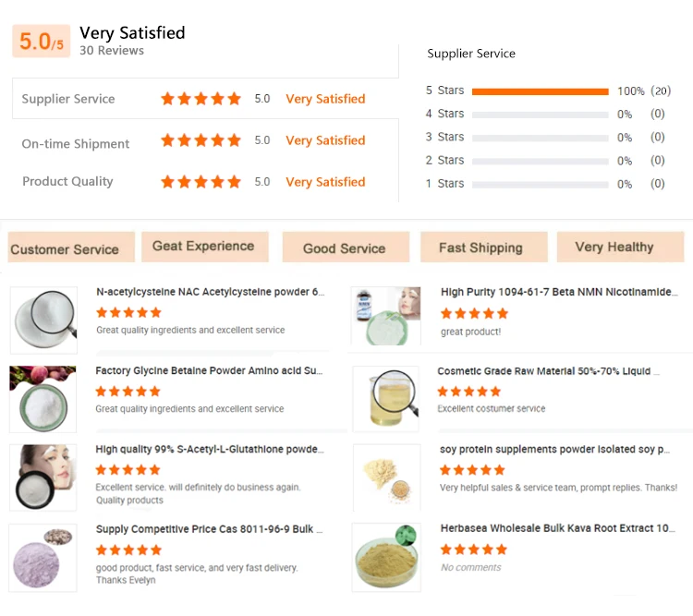Click the 30 Reviews count text
This screenshot has height=616, width=693.
click(x=112, y=51)
